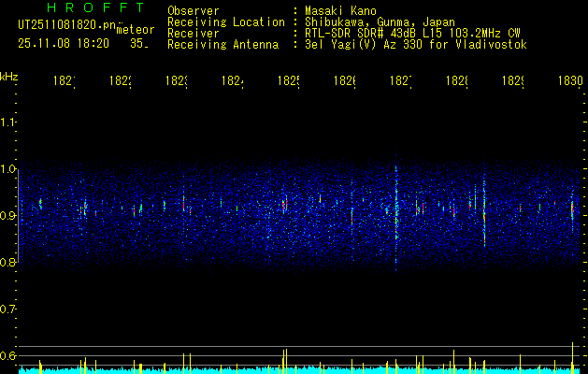The height and width of the screenshot is (374, 588).
Task: Select Shibukawa, Gunma, Japan text
Action: pyautogui.click(x=380, y=22)
